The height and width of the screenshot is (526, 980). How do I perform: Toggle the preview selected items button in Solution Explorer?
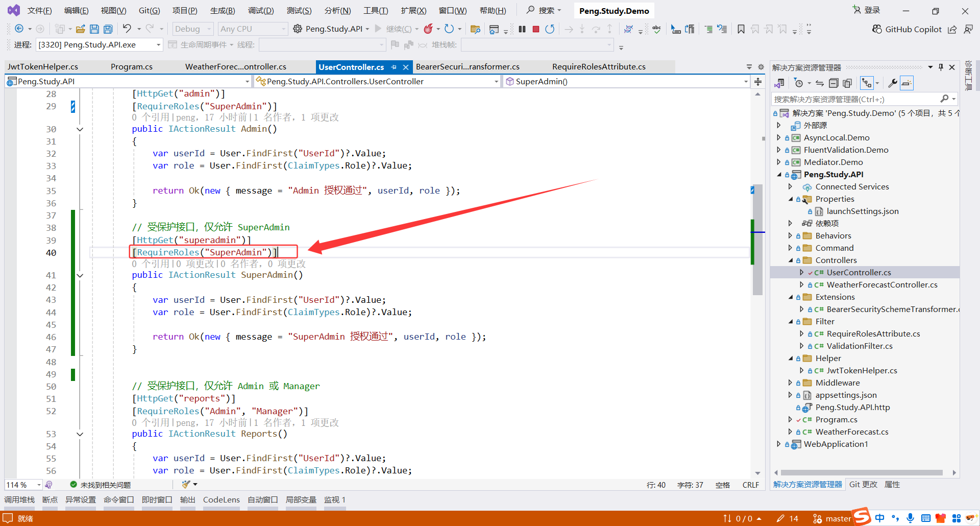(x=906, y=83)
